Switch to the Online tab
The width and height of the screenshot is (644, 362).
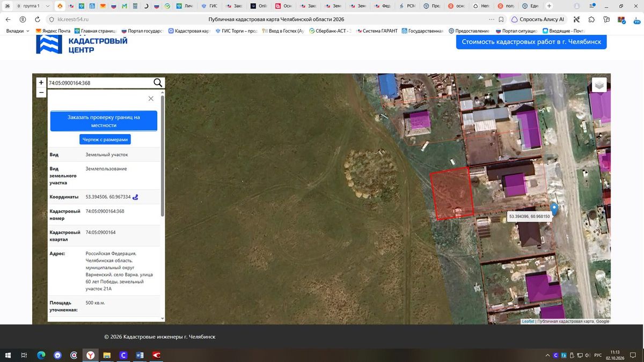[259, 6]
